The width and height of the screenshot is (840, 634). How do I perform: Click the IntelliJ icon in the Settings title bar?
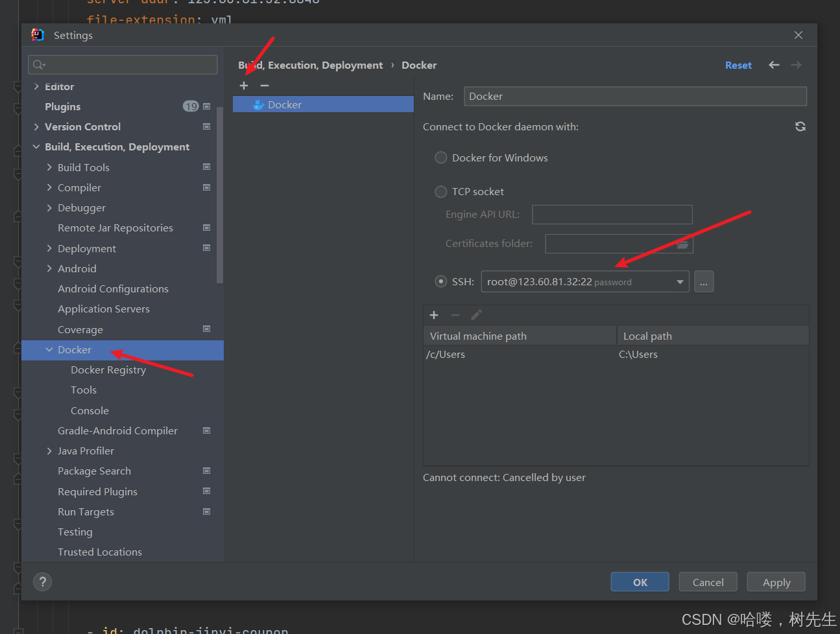[x=38, y=35]
